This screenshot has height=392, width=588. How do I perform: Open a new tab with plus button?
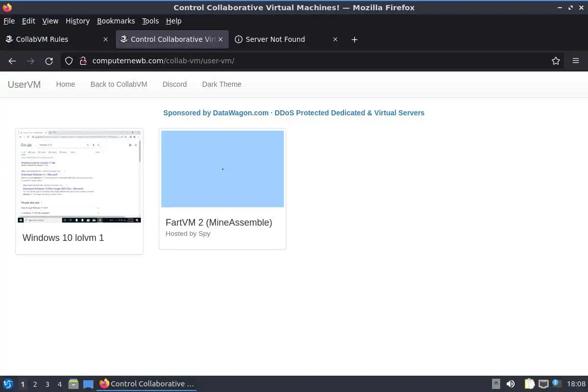[x=354, y=39]
